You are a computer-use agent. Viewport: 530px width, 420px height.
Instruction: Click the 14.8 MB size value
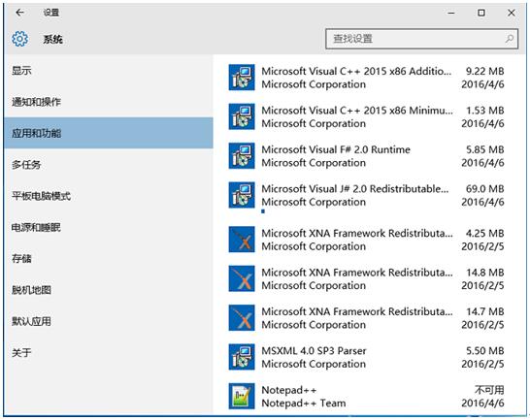(x=485, y=273)
